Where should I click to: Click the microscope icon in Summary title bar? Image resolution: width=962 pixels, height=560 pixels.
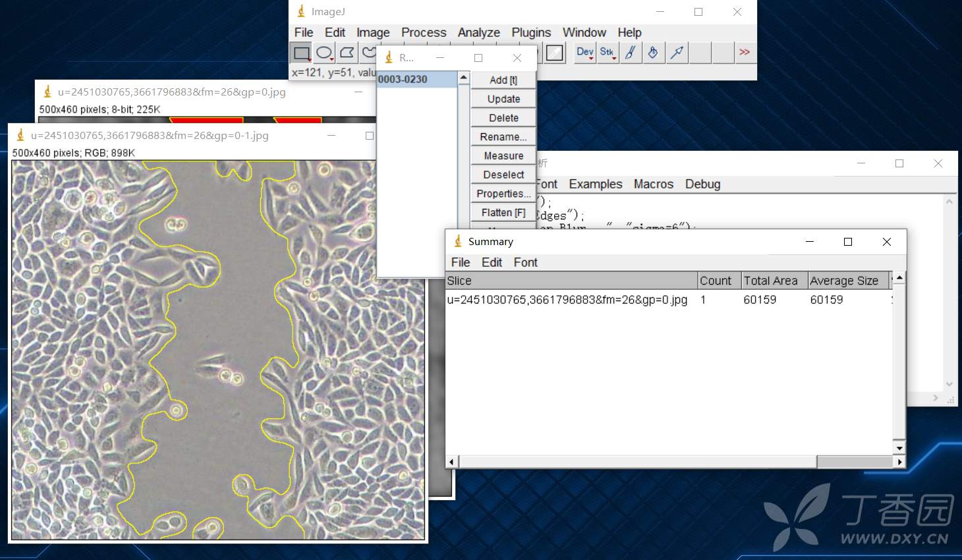[458, 241]
